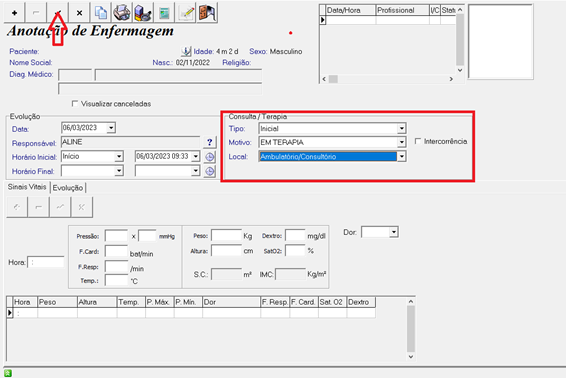Click the F.Resp input field
The width and height of the screenshot is (566, 378).
tap(116, 267)
